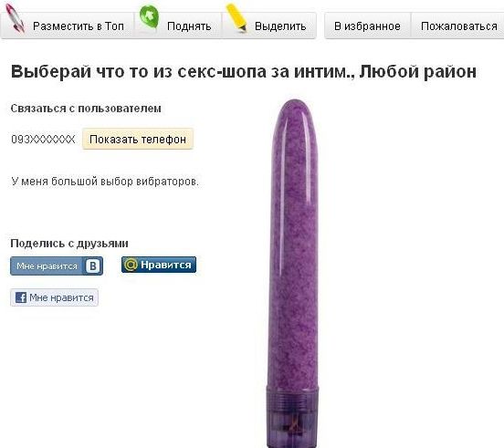Click the yellow highlighter marker icon
The image size is (504, 448).
click(236, 17)
